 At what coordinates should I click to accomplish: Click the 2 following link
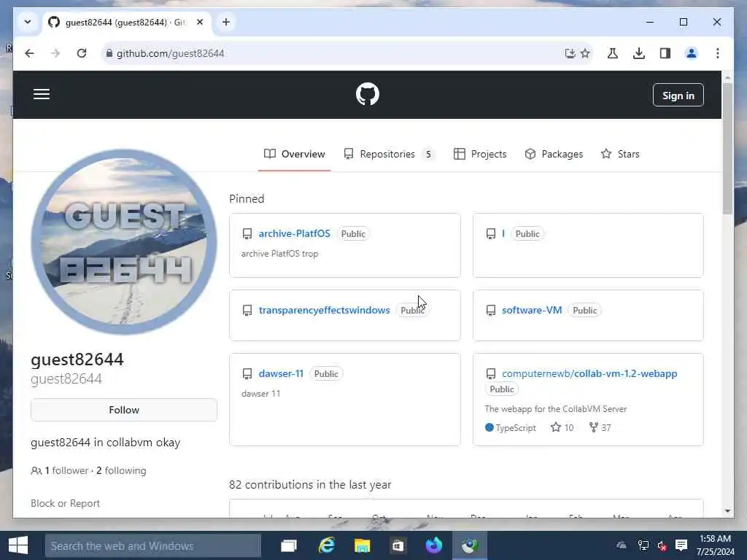tap(121, 470)
